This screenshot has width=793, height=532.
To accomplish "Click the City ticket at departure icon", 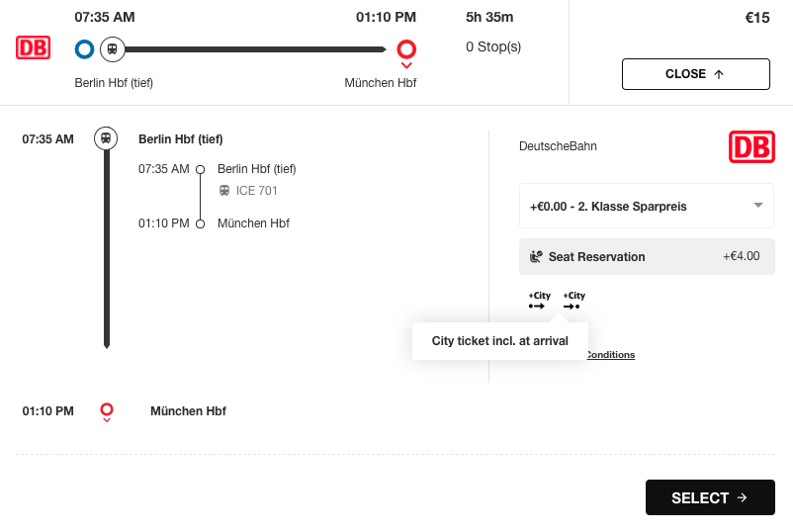I will [x=540, y=301].
